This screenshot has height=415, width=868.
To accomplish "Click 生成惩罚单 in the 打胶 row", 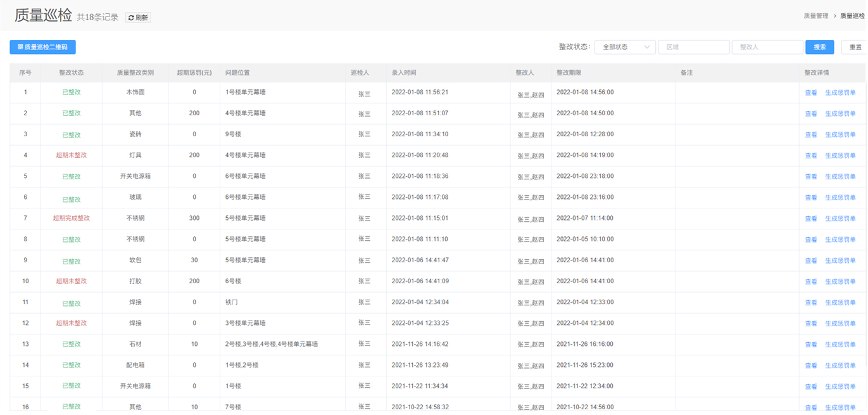I will click(x=840, y=281).
